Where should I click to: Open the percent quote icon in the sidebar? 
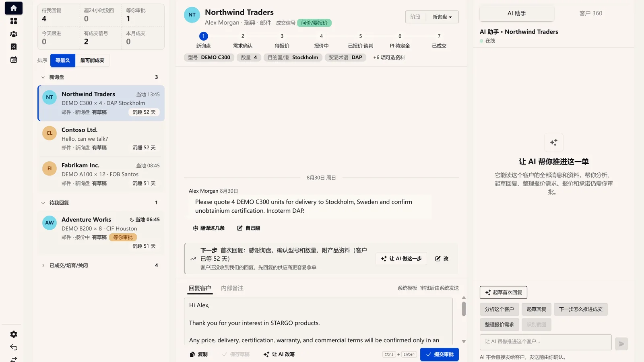13,47
